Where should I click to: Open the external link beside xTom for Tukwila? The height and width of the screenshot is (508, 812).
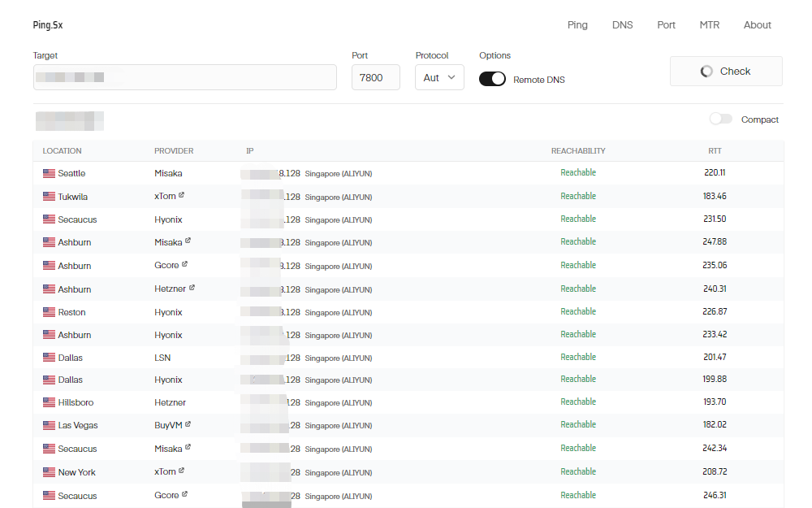pos(181,195)
